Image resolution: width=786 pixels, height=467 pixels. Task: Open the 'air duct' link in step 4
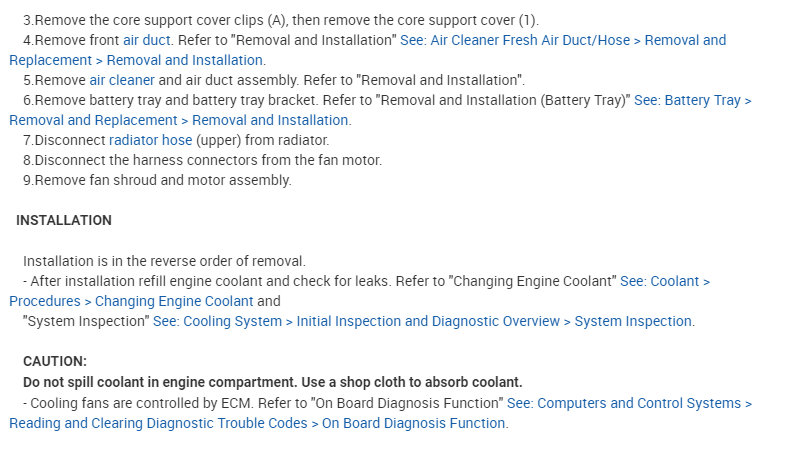click(x=146, y=40)
